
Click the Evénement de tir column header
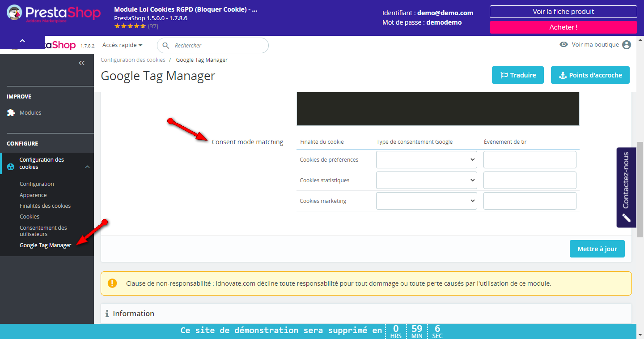click(x=505, y=142)
